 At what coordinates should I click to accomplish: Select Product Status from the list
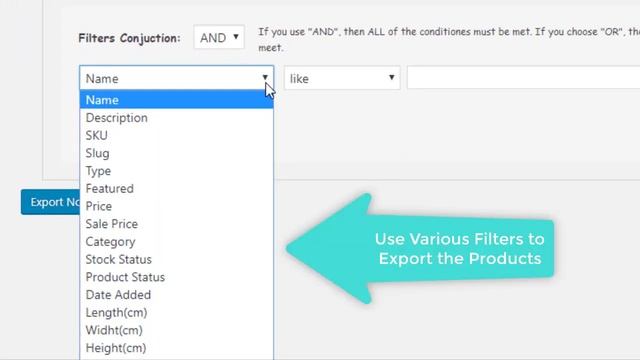176,277
